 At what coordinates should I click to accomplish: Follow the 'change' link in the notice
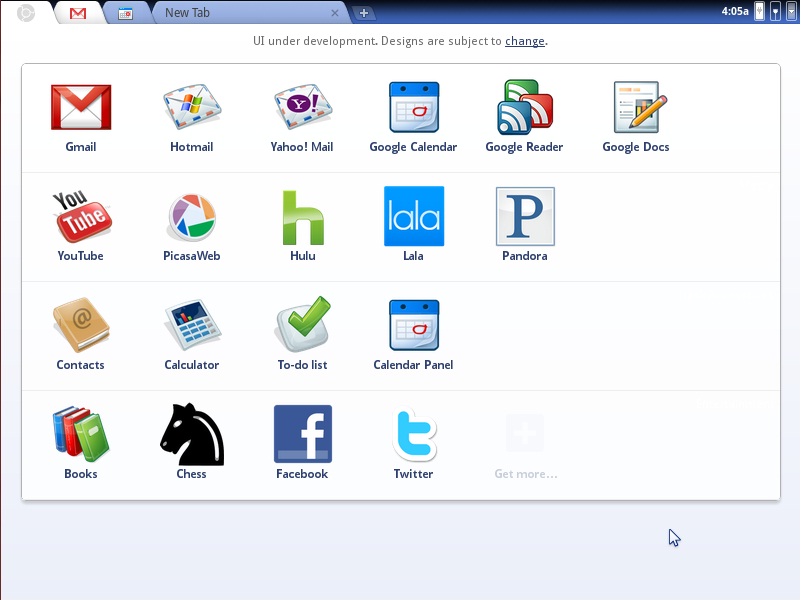pyautogui.click(x=525, y=41)
